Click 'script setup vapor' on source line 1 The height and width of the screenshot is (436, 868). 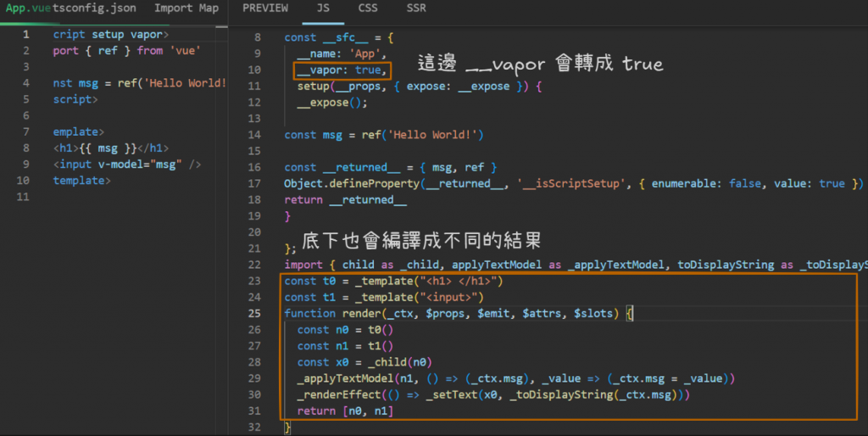(x=111, y=34)
